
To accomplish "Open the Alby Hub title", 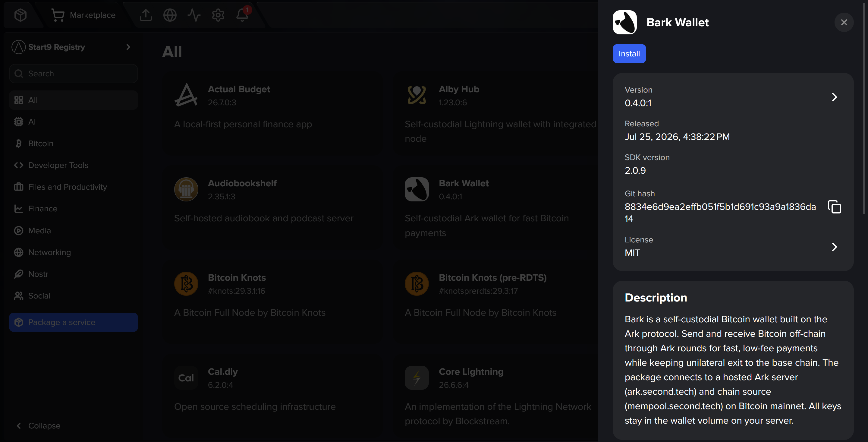I will (459, 89).
